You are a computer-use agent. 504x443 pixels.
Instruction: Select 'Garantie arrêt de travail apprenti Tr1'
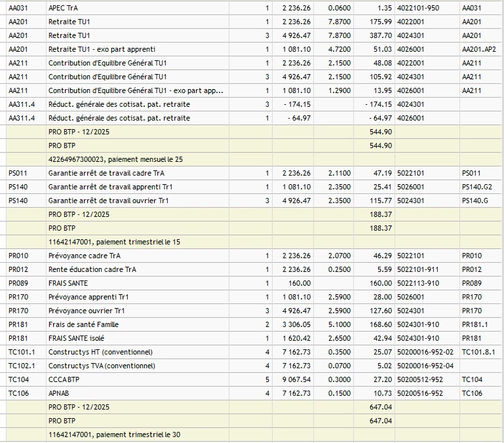110,187
